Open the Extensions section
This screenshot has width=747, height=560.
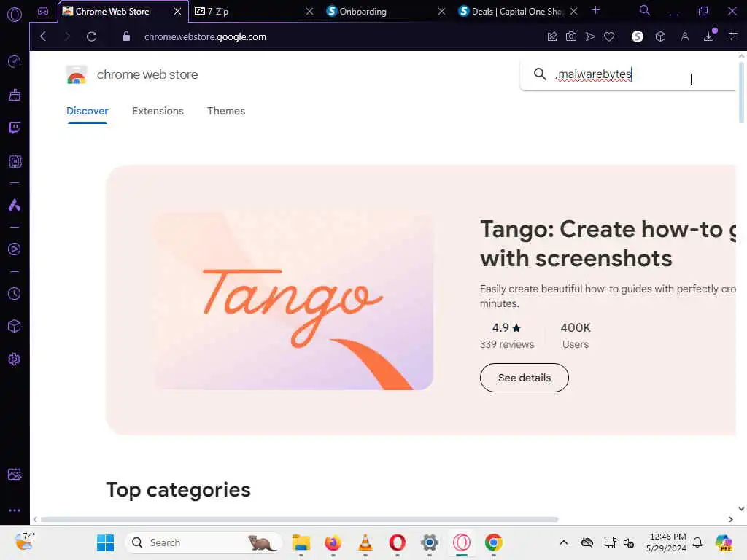coord(158,111)
